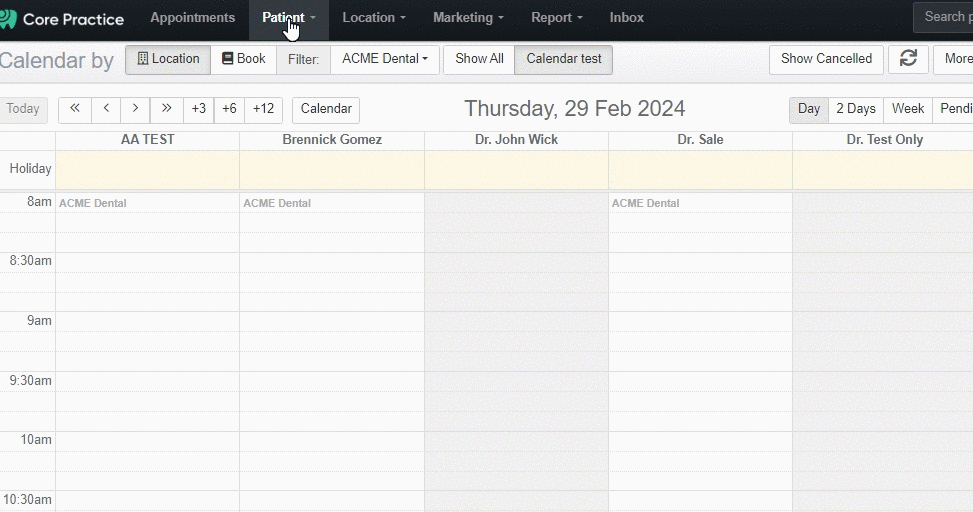Jump forward one week with double-right arrow
Screen dimensions: 973x512
tap(166, 109)
